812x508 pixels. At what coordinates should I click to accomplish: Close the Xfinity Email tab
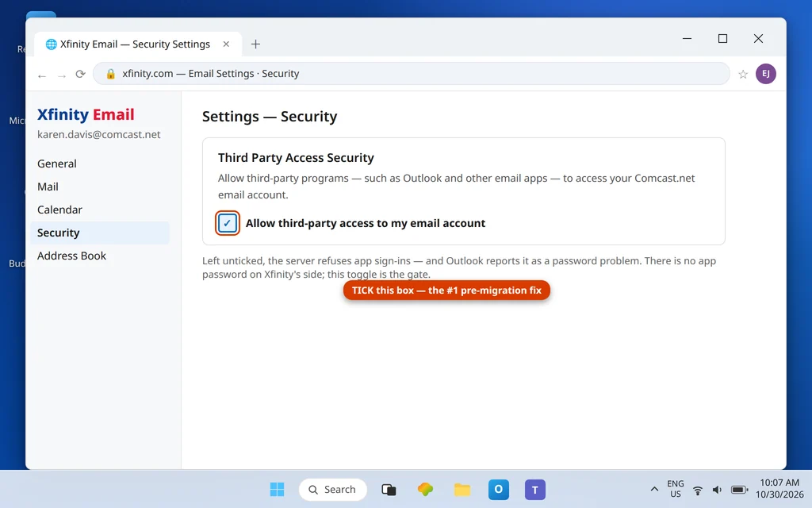pos(226,44)
